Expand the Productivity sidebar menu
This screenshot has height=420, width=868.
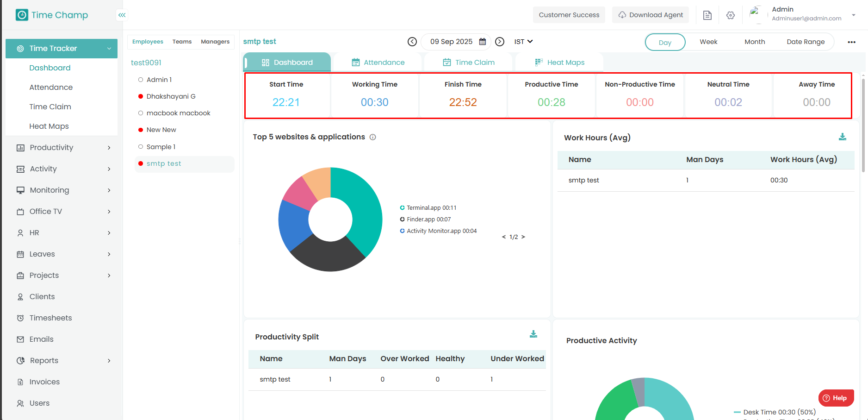coord(64,148)
